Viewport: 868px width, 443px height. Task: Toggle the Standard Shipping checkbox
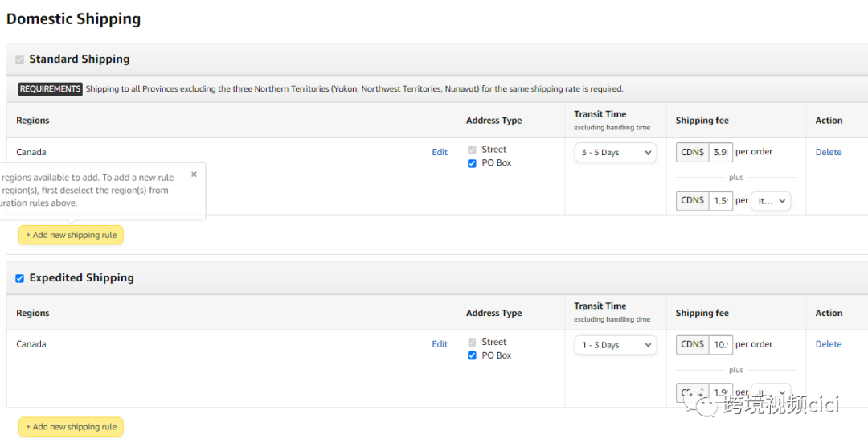click(19, 59)
